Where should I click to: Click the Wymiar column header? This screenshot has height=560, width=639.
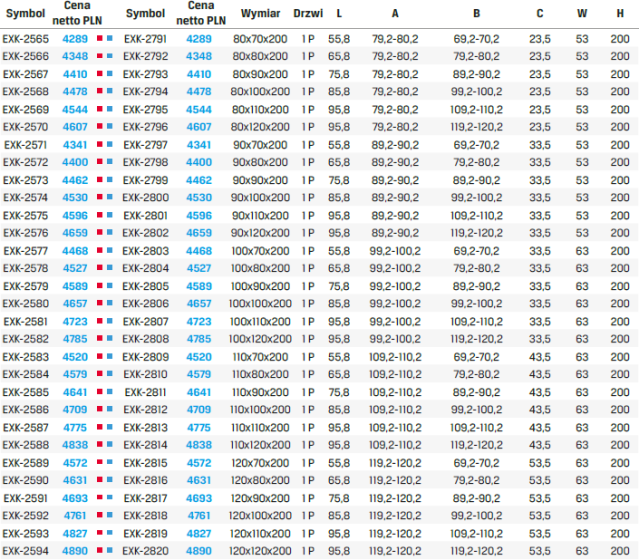tap(260, 13)
